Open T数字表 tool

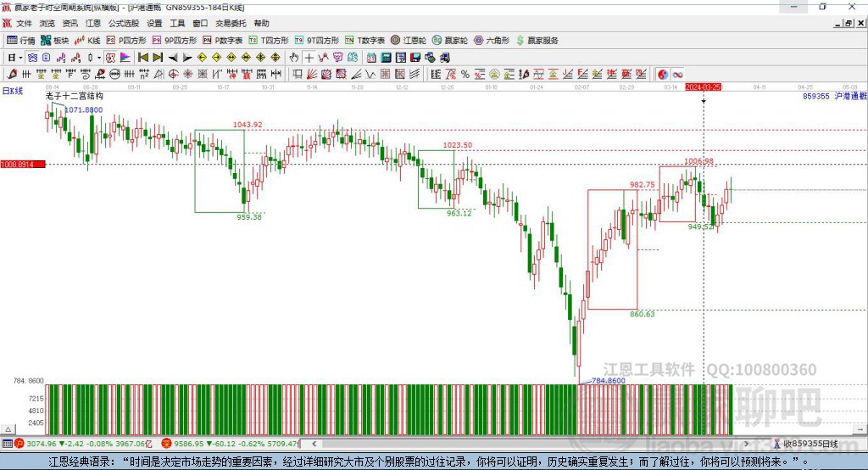click(364, 41)
